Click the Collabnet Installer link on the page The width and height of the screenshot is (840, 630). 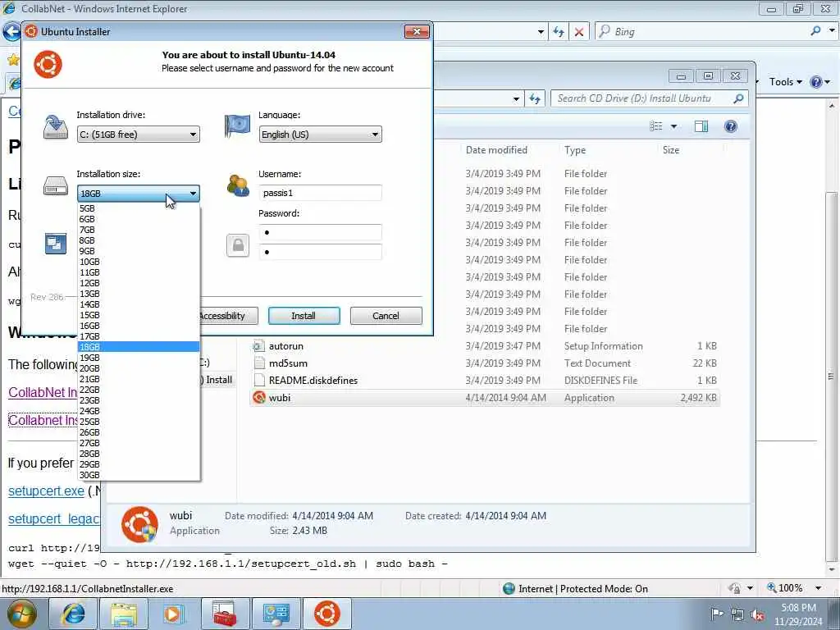(43, 420)
